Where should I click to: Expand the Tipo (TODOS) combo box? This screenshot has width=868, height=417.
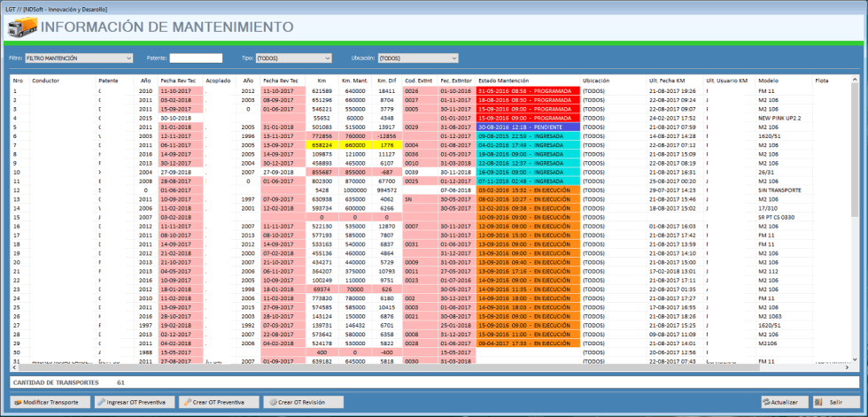click(293, 58)
